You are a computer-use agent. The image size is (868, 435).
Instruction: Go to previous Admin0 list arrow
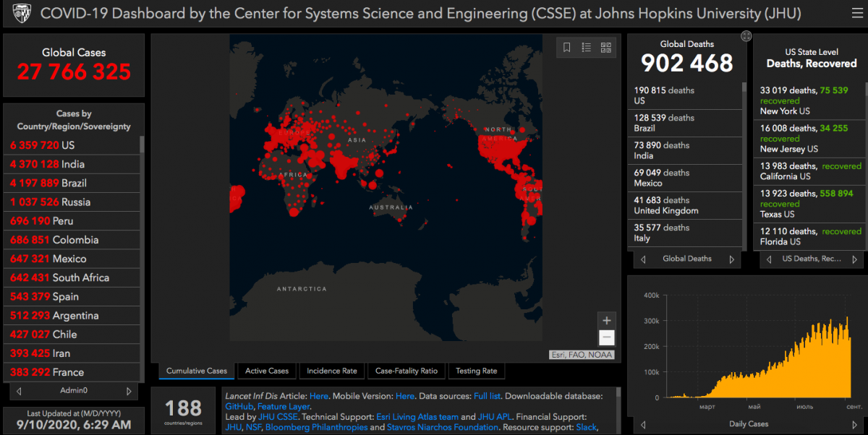[19, 391]
